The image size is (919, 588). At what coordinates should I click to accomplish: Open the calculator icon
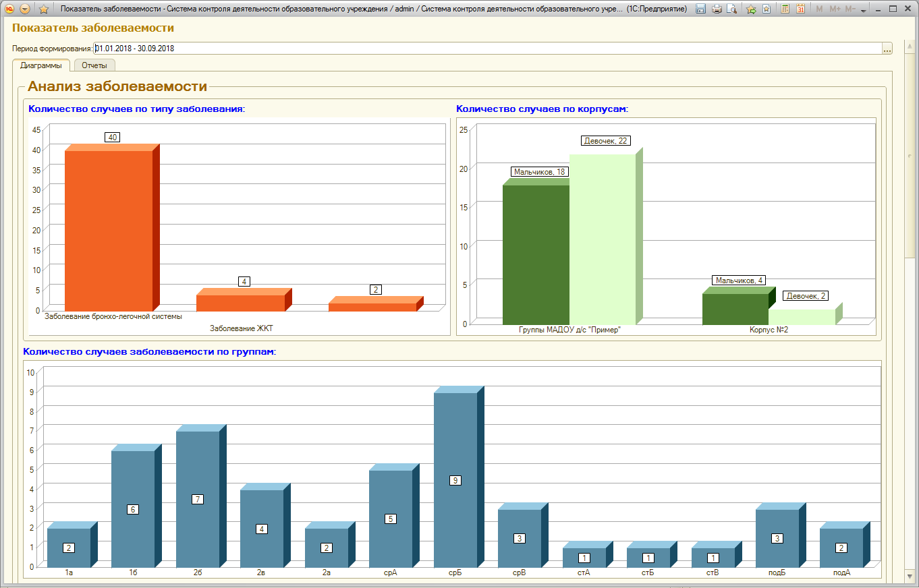pyautogui.click(x=785, y=9)
